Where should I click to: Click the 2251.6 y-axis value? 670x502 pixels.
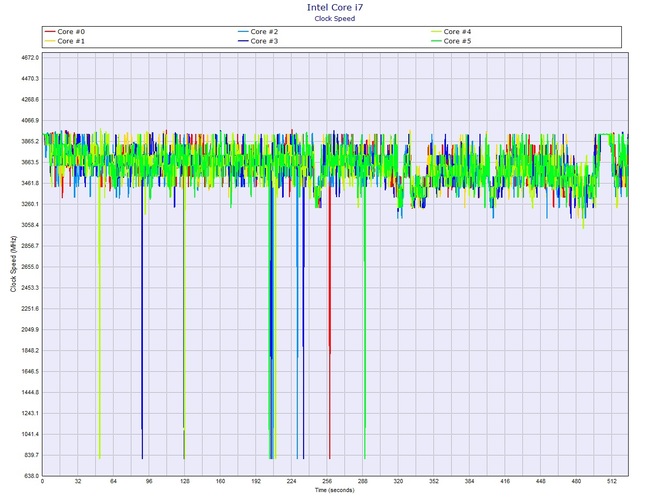click(x=30, y=308)
